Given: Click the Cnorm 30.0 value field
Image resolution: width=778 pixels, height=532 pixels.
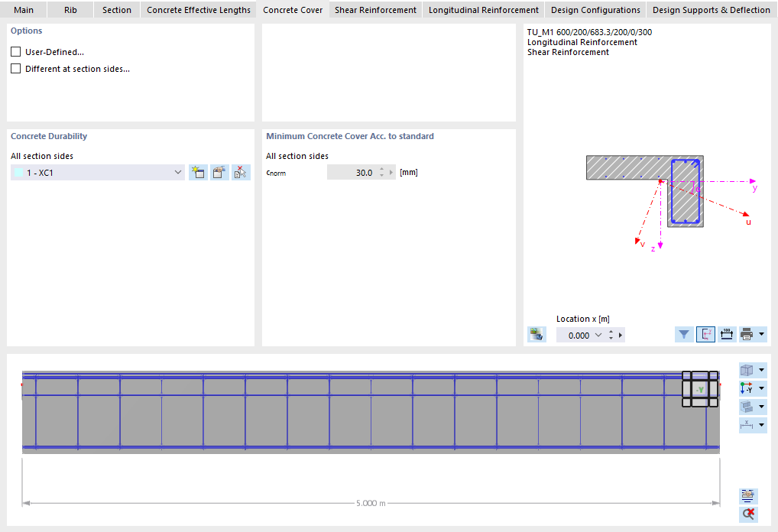Looking at the screenshot, I should click(x=352, y=173).
